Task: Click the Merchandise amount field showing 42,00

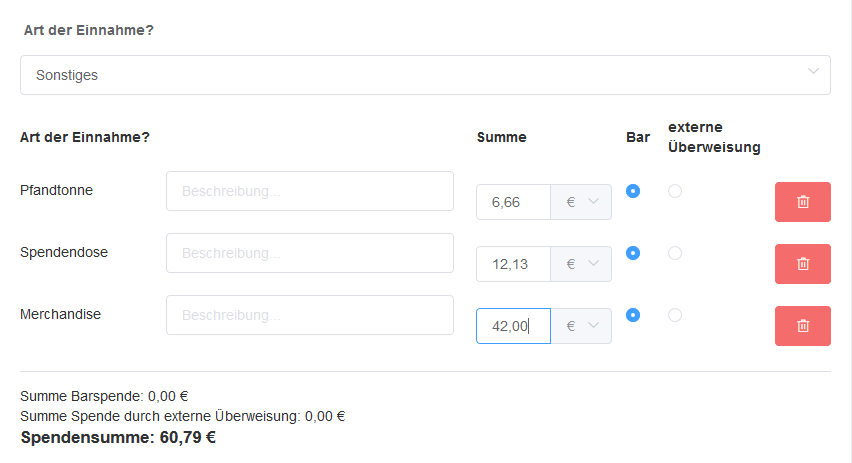Action: click(513, 326)
